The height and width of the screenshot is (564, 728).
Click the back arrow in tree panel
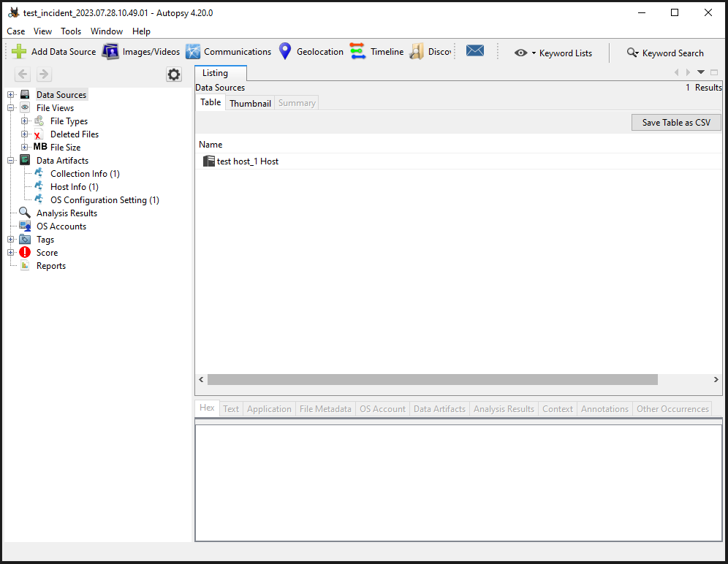(22, 75)
